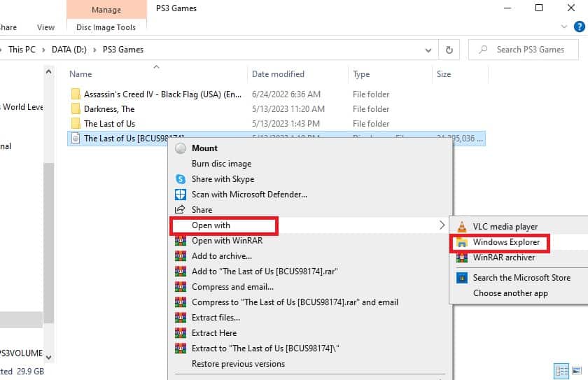588x380 pixels.
Task: Choose VLC media player from submenu
Action: coord(505,226)
